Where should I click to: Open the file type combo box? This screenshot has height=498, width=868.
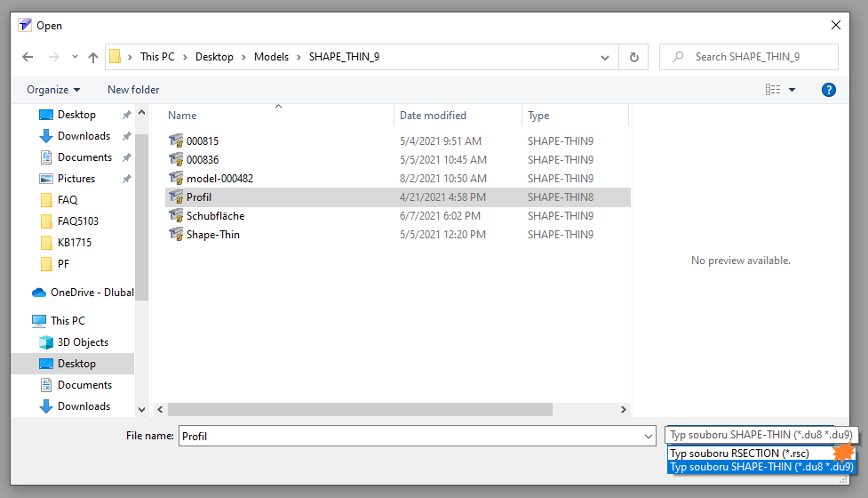[761, 435]
